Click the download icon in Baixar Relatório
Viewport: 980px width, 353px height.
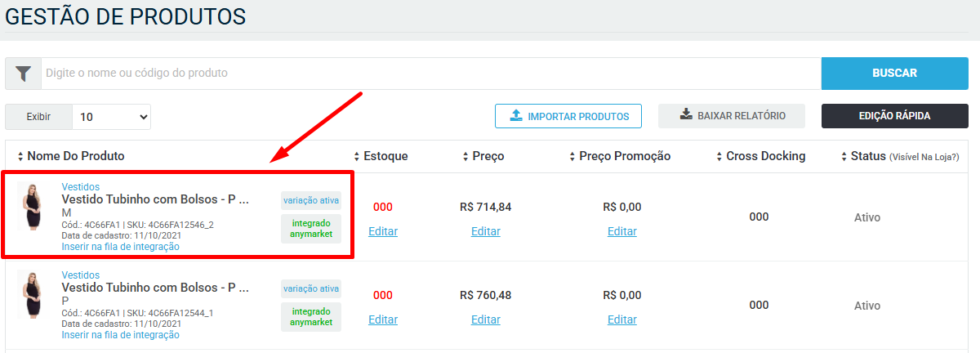(x=686, y=115)
